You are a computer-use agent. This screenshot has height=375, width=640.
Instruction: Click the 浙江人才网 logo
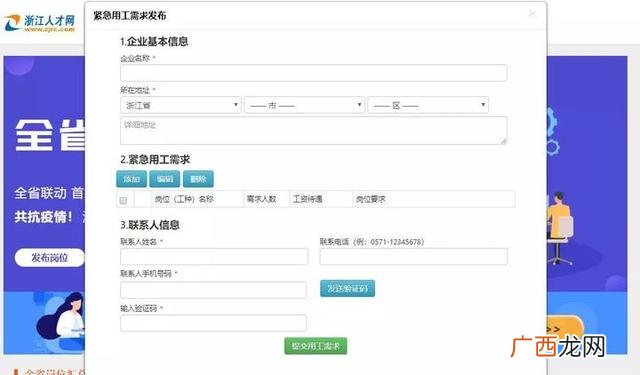(x=40, y=23)
